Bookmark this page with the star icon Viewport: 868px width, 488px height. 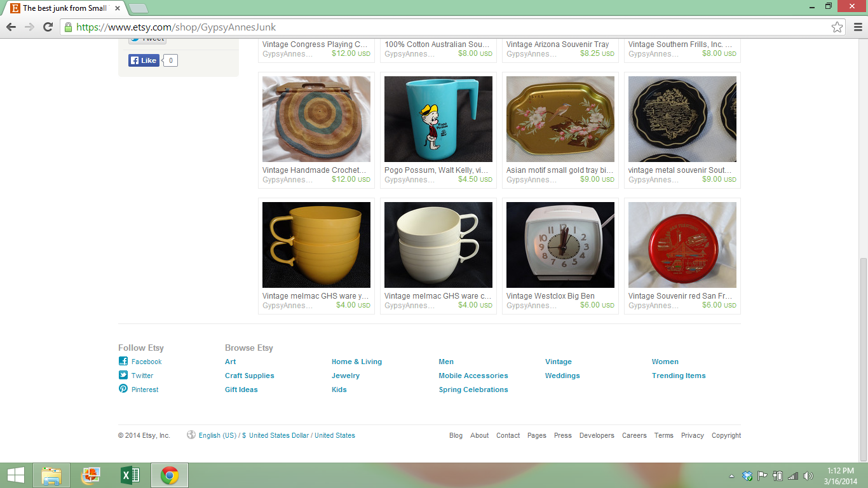[x=837, y=27]
